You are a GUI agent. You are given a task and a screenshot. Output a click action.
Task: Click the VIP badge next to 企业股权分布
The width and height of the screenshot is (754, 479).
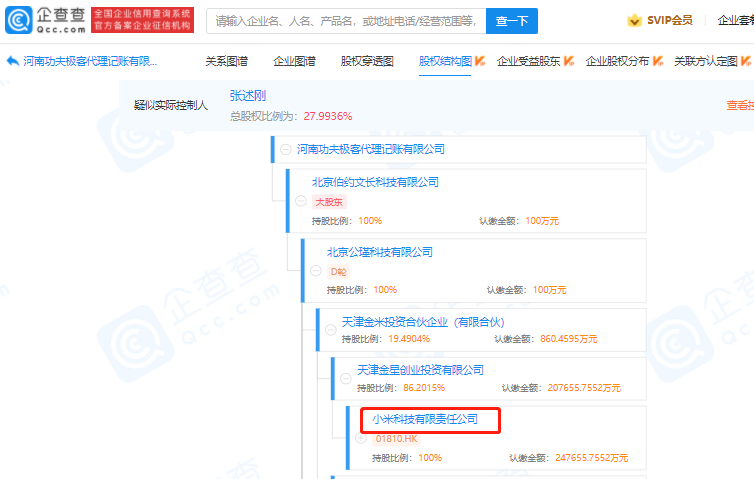[x=658, y=61]
